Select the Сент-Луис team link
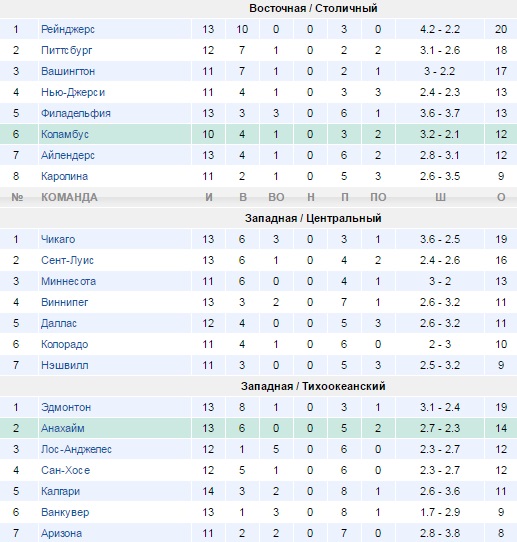The height and width of the screenshot is (542, 517). tap(67, 260)
